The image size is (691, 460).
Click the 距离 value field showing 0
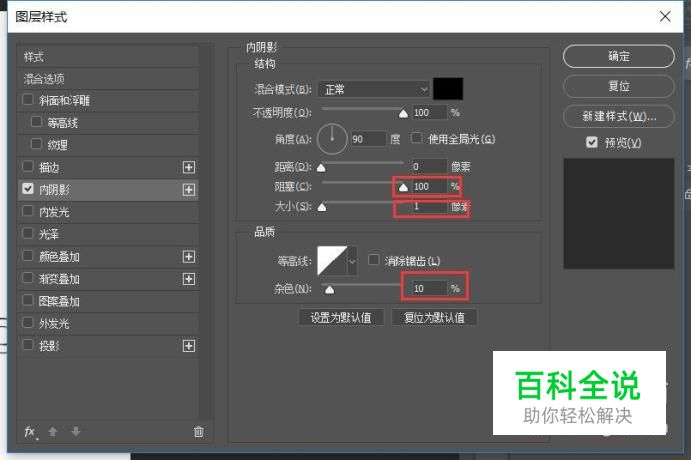click(430, 167)
